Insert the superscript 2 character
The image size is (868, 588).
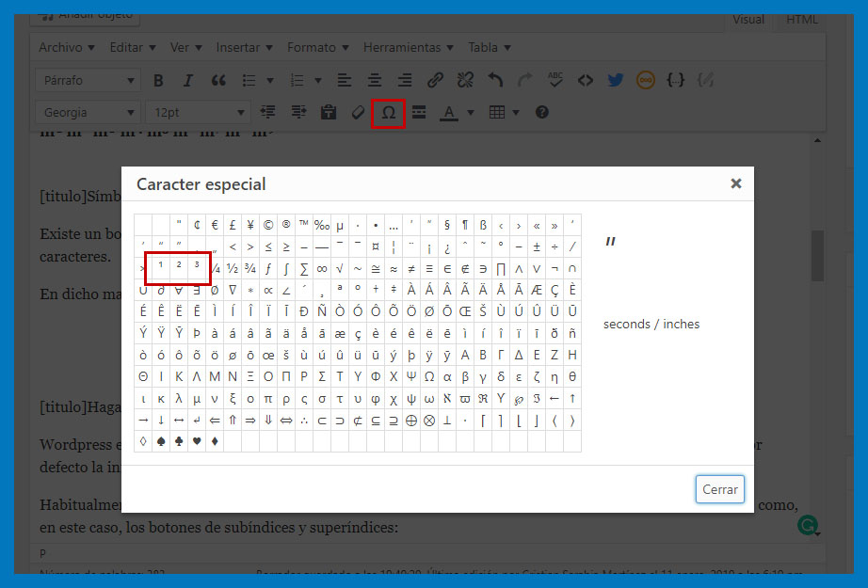(x=179, y=269)
